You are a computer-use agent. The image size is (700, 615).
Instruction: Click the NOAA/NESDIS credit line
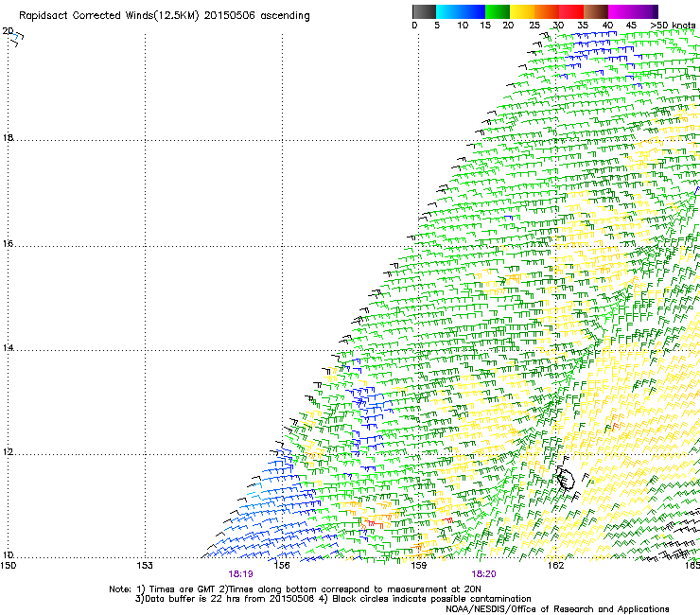[557, 609]
